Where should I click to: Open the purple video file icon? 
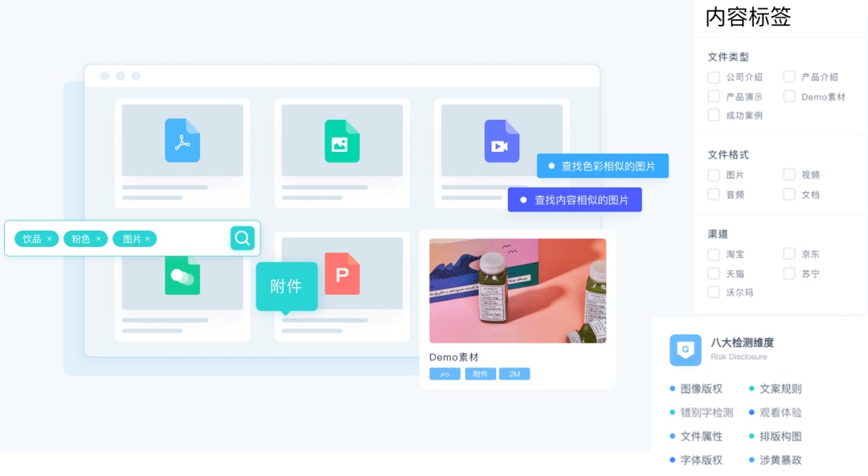click(x=502, y=141)
